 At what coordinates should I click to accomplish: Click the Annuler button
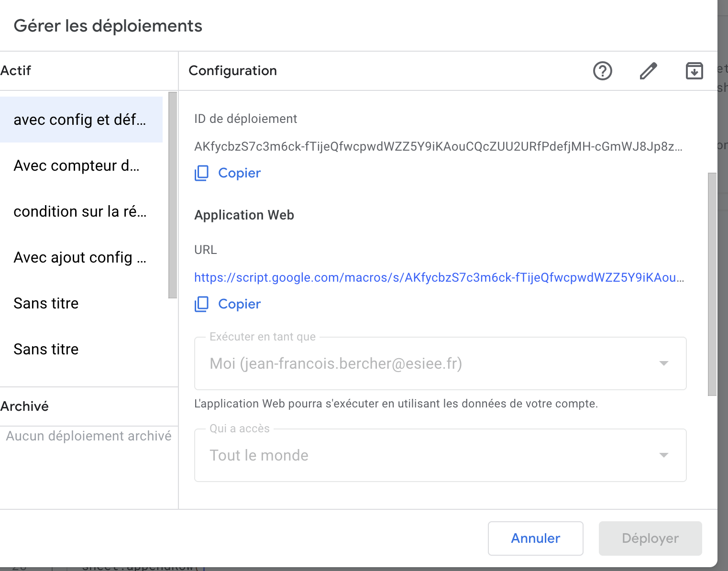pos(535,538)
